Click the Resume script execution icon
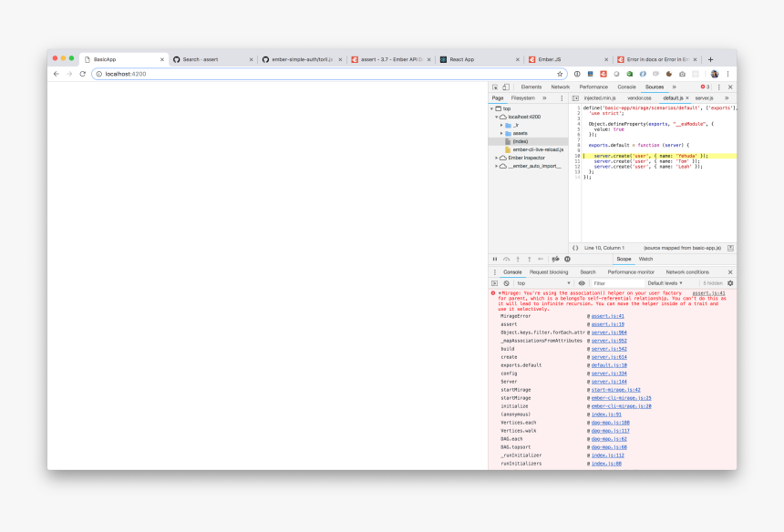The height and width of the screenshot is (532, 784). [x=494, y=259]
